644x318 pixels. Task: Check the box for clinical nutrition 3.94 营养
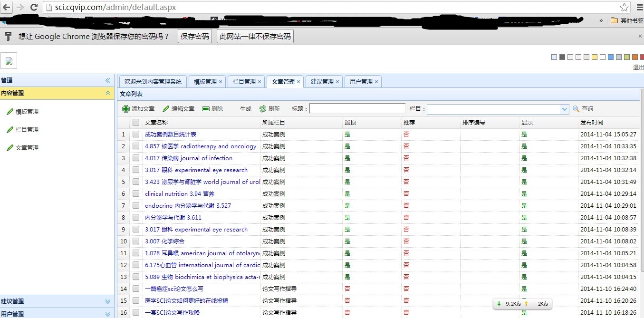tap(136, 194)
